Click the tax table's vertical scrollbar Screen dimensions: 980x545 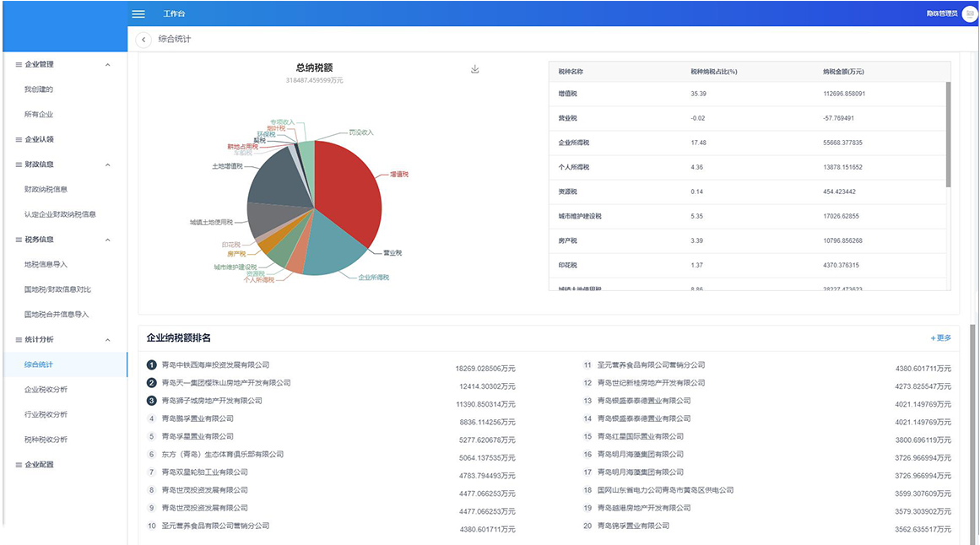tap(948, 135)
